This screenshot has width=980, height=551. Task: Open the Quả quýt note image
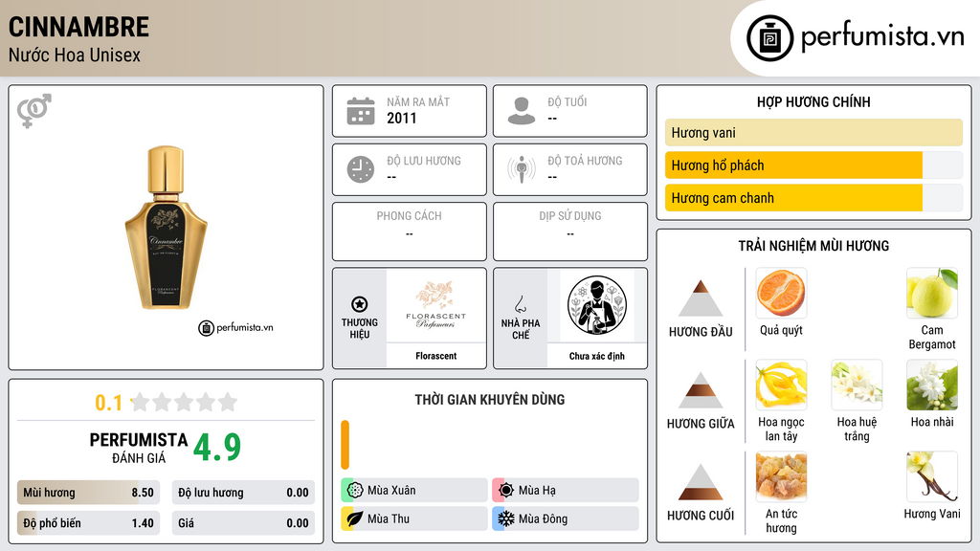[781, 293]
